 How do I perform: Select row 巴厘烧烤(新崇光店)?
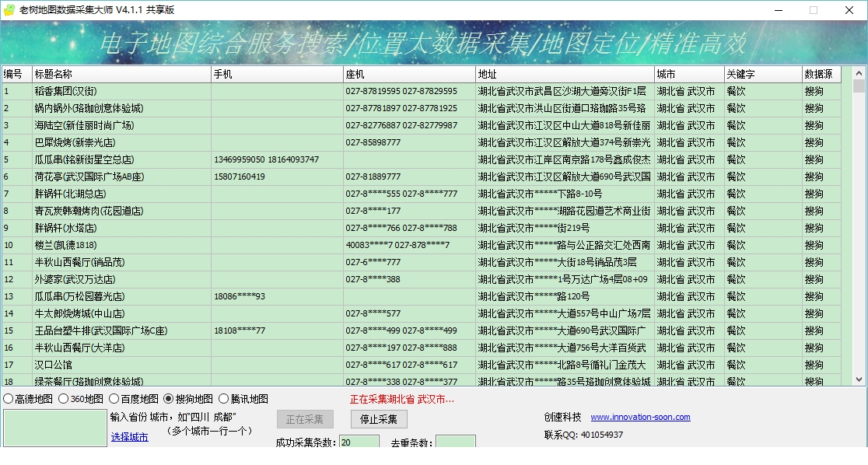click(x=421, y=143)
